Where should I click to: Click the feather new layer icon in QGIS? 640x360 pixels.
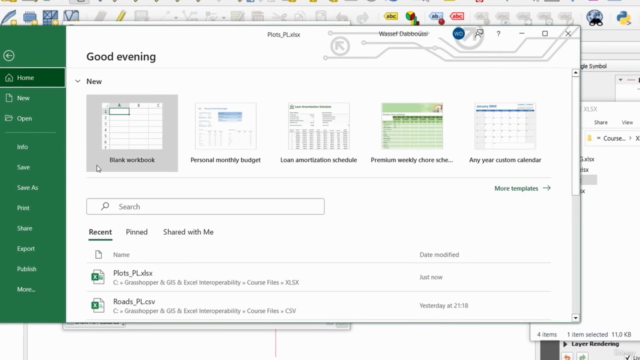(9, 18)
